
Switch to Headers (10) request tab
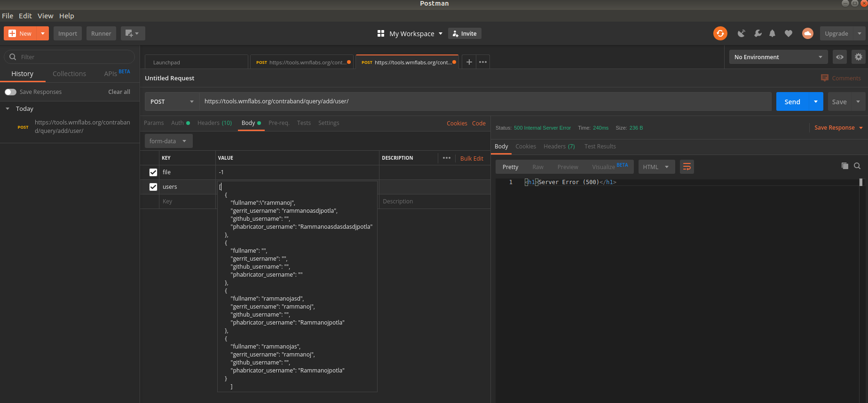click(214, 123)
